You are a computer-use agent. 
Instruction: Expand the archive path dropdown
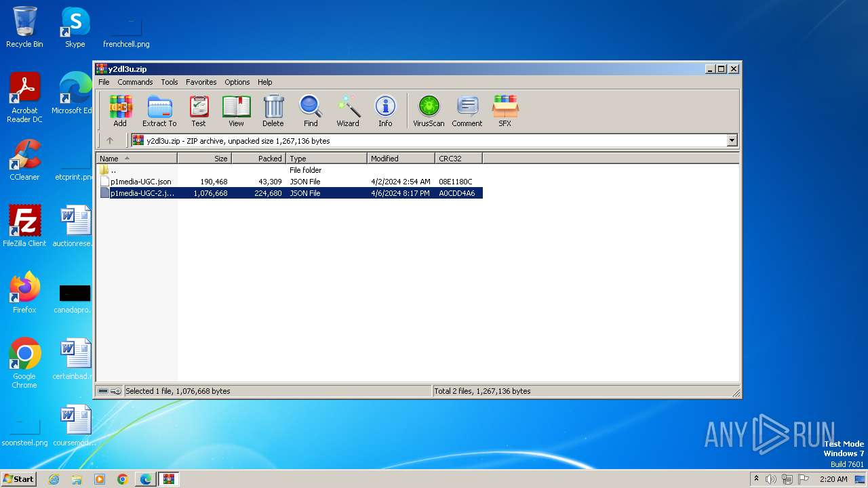(732, 141)
